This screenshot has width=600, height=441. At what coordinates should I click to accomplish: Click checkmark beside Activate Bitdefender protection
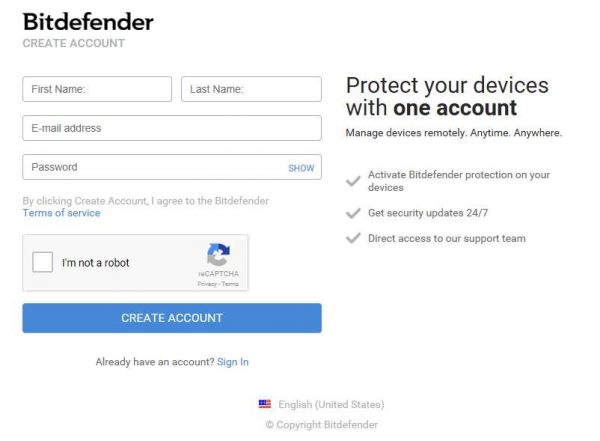(353, 181)
